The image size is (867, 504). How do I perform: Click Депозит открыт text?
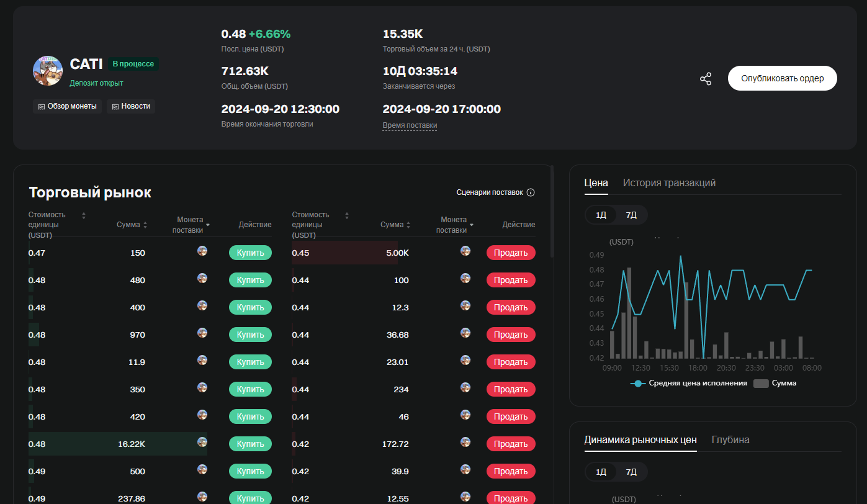[96, 83]
